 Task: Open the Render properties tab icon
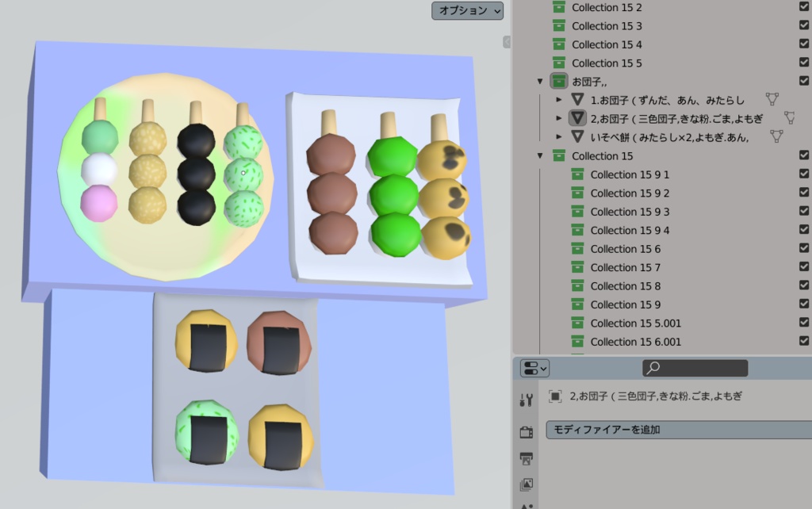pos(527,432)
